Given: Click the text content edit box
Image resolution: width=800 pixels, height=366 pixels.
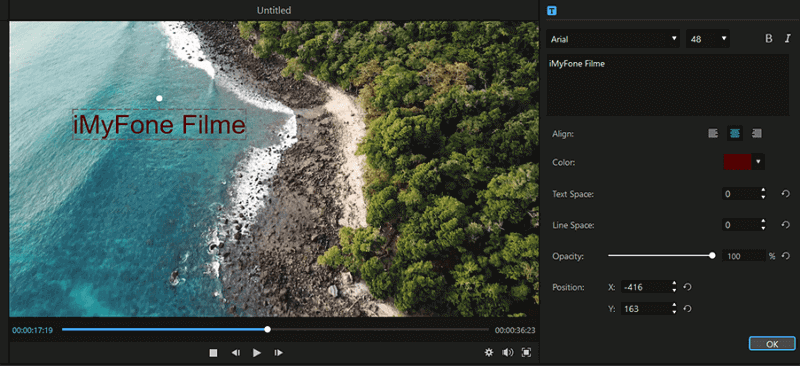Looking at the screenshot, I should [668, 85].
